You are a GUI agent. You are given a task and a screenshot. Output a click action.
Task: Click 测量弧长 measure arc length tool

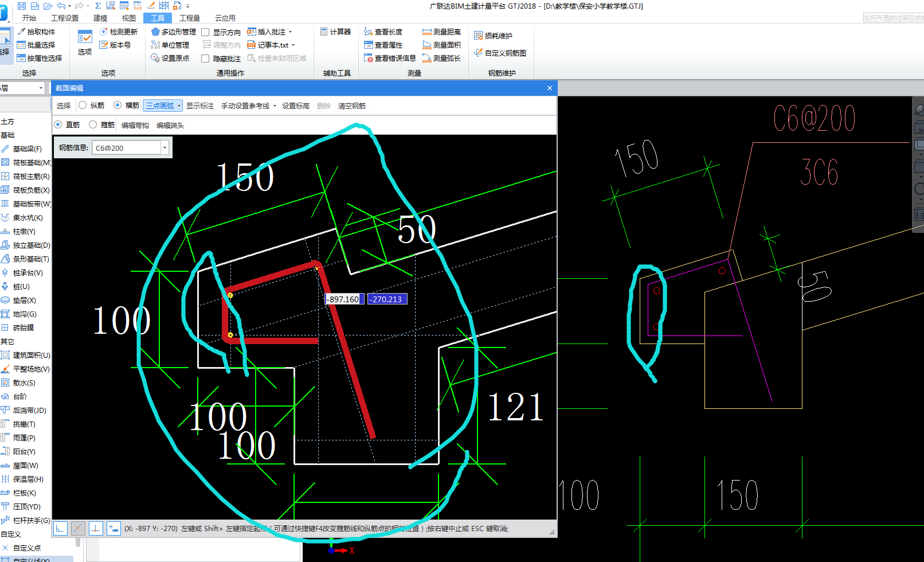point(442,58)
